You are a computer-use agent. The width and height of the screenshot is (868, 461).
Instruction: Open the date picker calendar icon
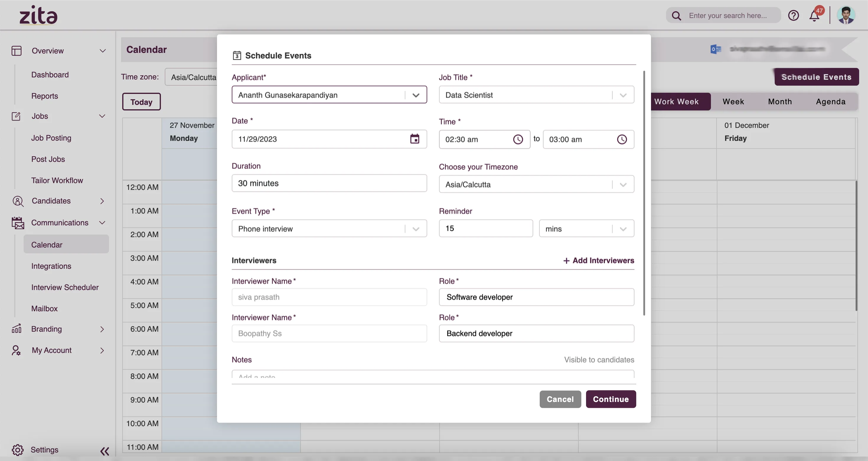415,139
